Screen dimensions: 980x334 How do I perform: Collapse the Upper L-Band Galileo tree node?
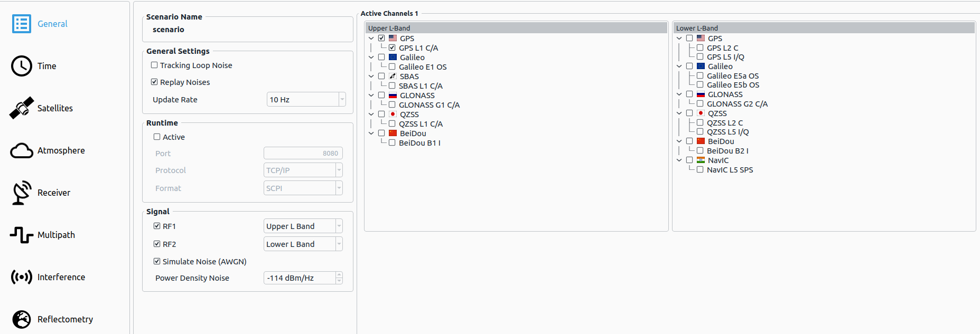tap(371, 58)
